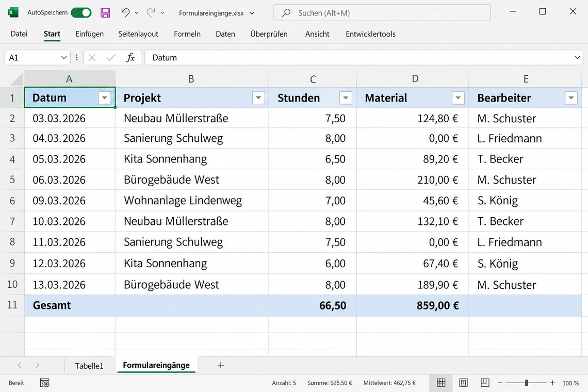Click the Suchen search field

[382, 13]
